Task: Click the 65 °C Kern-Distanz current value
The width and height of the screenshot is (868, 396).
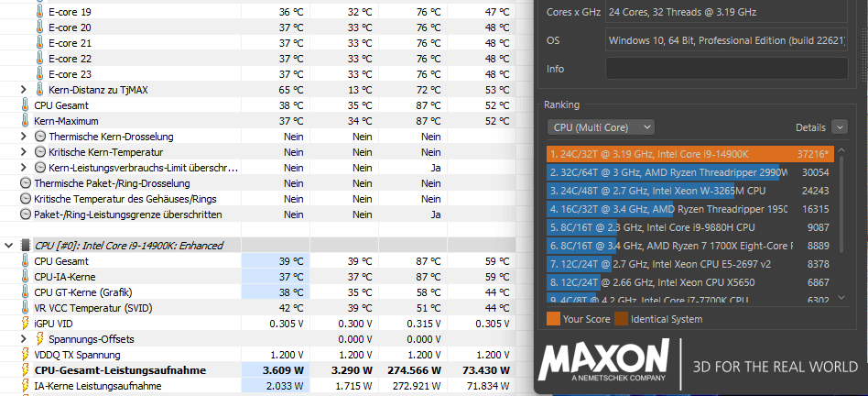Action: coord(290,90)
